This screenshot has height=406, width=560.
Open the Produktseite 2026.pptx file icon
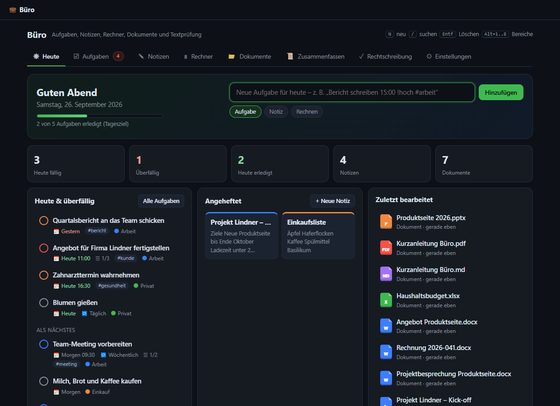(x=386, y=222)
